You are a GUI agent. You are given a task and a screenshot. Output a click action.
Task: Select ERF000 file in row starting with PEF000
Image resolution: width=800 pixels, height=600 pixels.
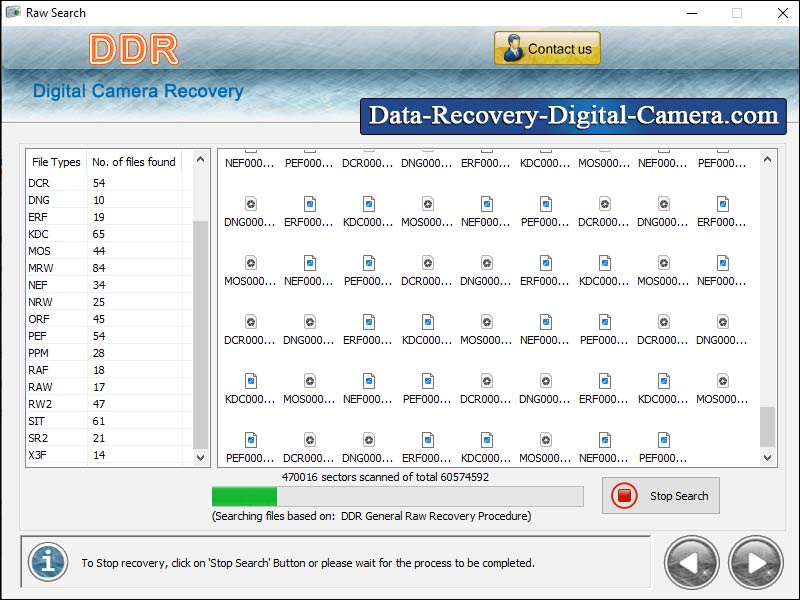[428, 447]
